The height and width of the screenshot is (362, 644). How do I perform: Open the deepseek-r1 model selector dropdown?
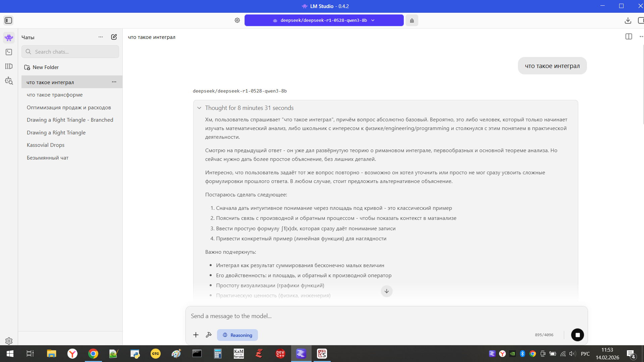[x=324, y=20]
